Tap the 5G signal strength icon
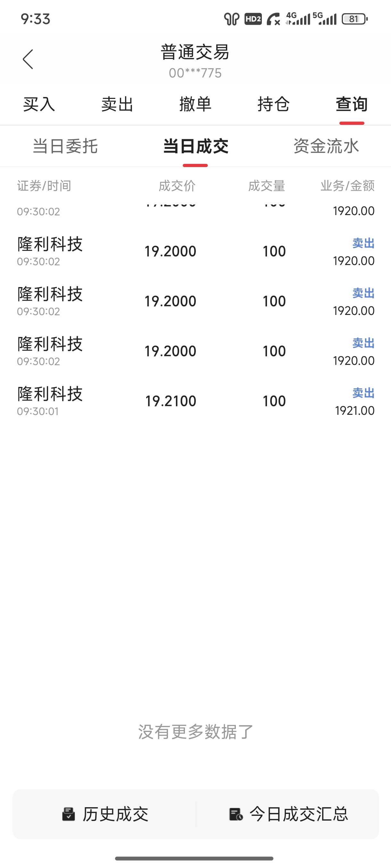The height and width of the screenshot is (868, 391). pos(325,19)
